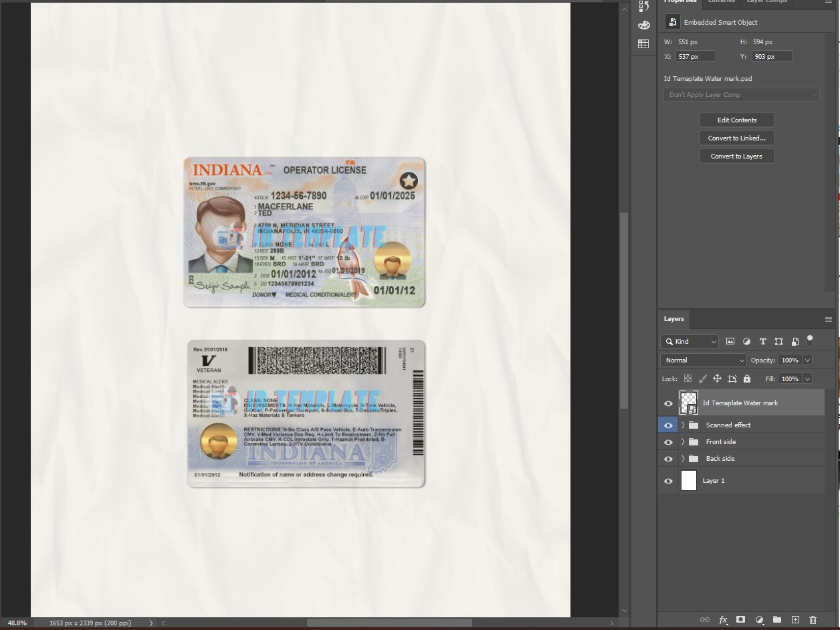The width and height of the screenshot is (840, 630).
Task: Select the Back side layer name
Action: (720, 459)
